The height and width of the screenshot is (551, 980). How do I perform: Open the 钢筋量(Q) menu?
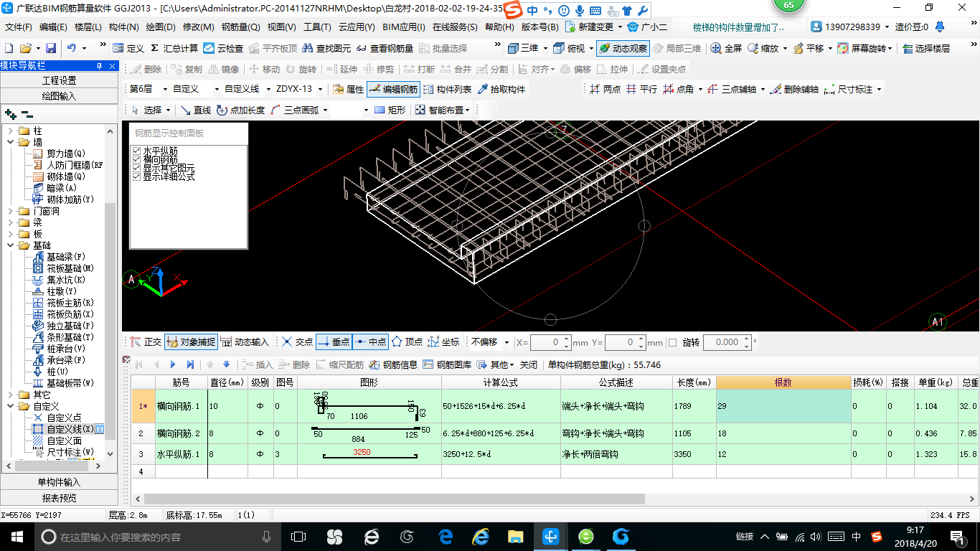coord(241,27)
